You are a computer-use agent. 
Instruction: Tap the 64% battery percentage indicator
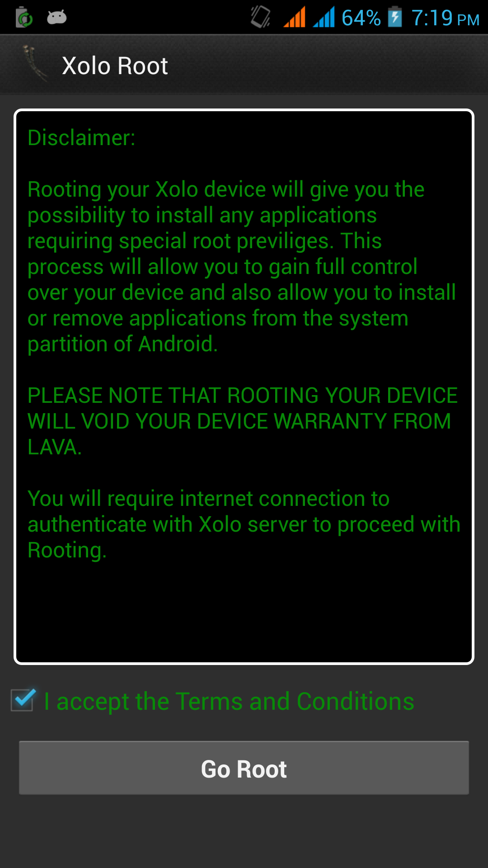361,18
